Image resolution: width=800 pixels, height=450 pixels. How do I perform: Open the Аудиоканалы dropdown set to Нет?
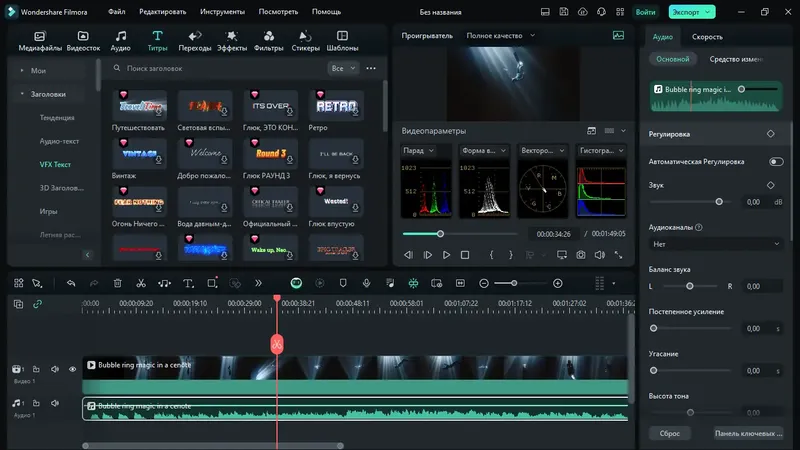pyautogui.click(x=715, y=243)
